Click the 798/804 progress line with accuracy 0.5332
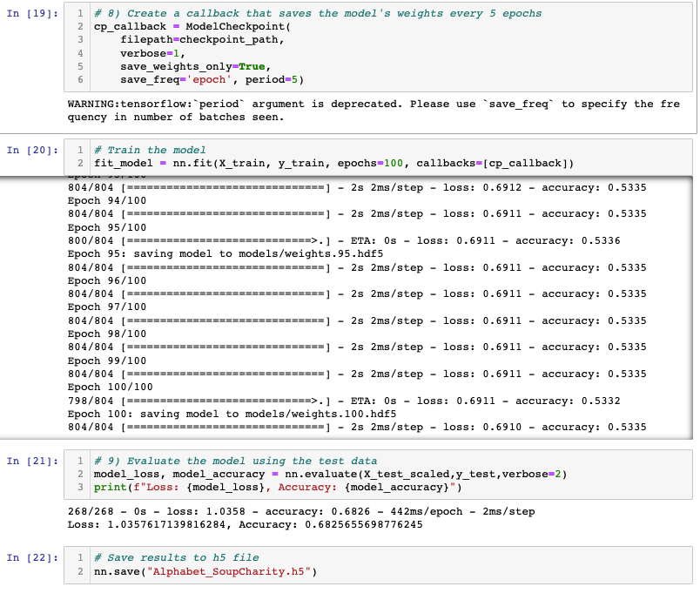This screenshot has height=600, width=700. point(344,401)
